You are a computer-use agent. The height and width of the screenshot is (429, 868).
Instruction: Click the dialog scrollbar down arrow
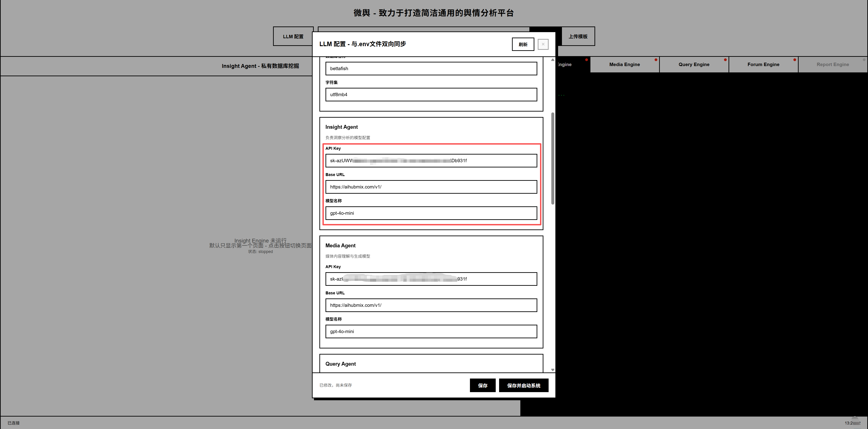(553, 370)
